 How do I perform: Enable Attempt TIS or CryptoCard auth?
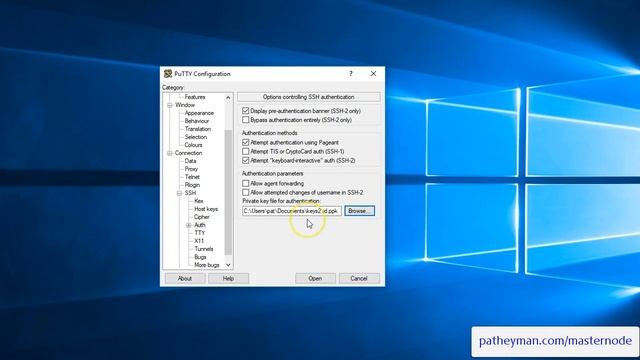(245, 151)
